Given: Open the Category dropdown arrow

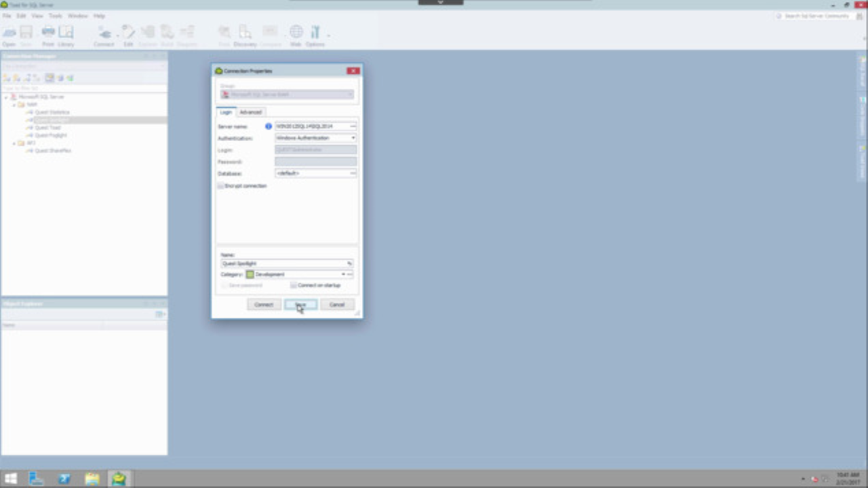Looking at the screenshot, I should point(343,274).
